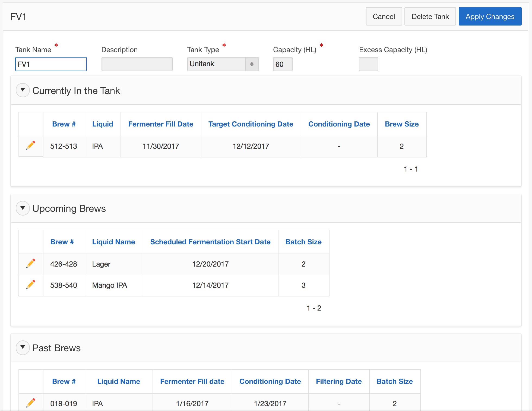Edit the Mango IPA brew 538-540
This screenshot has width=532, height=411.
point(31,284)
